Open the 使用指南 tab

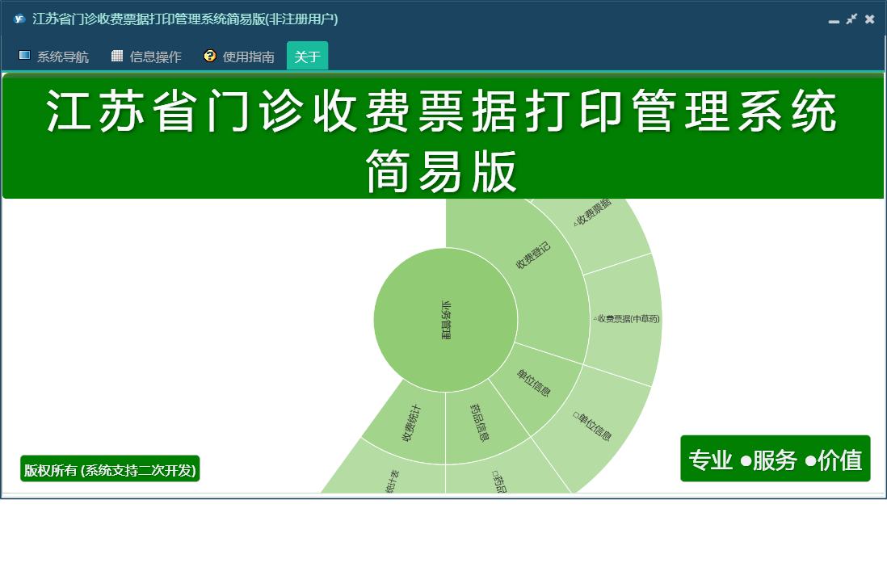click(x=239, y=57)
